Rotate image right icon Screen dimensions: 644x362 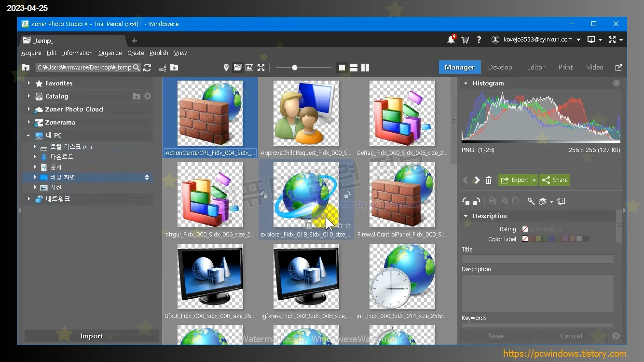coord(477,201)
